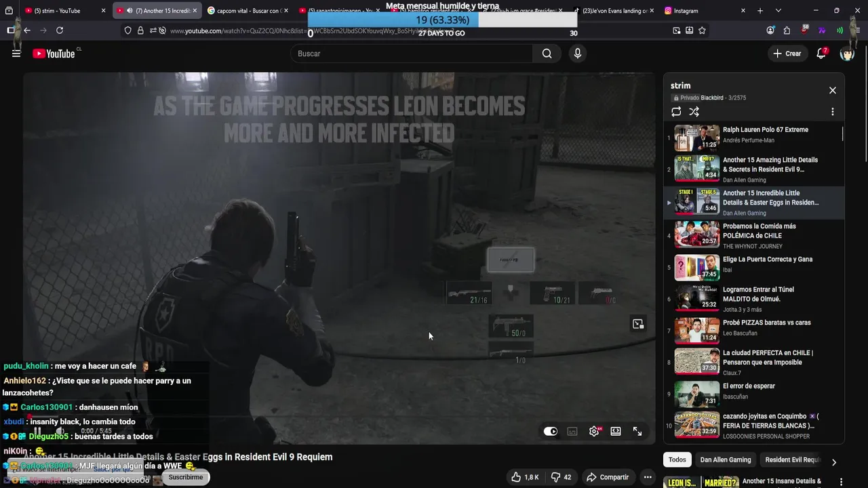Click the Suscribirme button
The image size is (868, 488).
(186, 477)
